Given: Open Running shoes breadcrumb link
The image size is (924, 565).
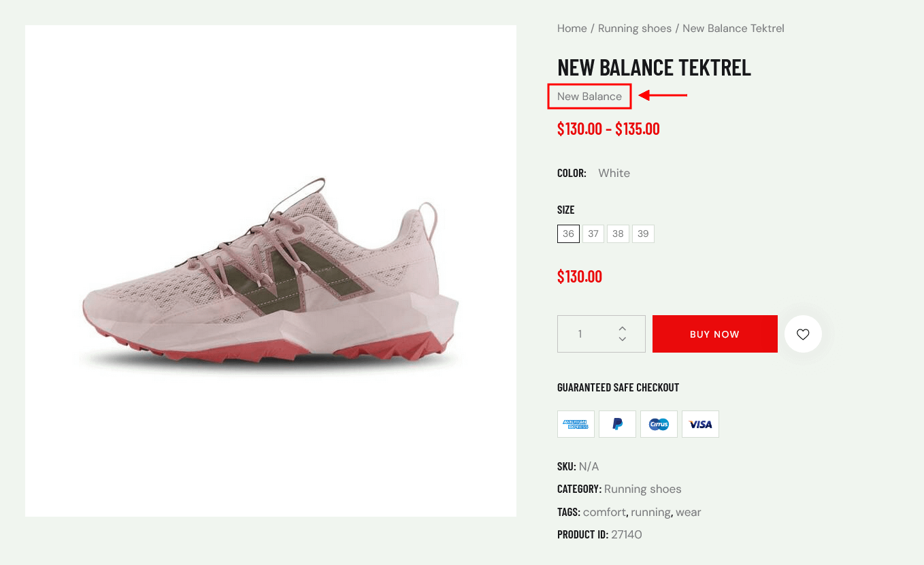Looking at the screenshot, I should point(635,29).
